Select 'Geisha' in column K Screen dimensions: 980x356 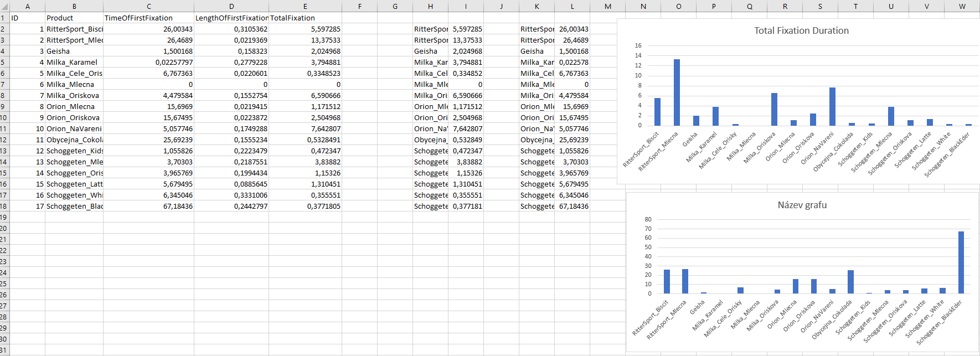click(x=537, y=51)
